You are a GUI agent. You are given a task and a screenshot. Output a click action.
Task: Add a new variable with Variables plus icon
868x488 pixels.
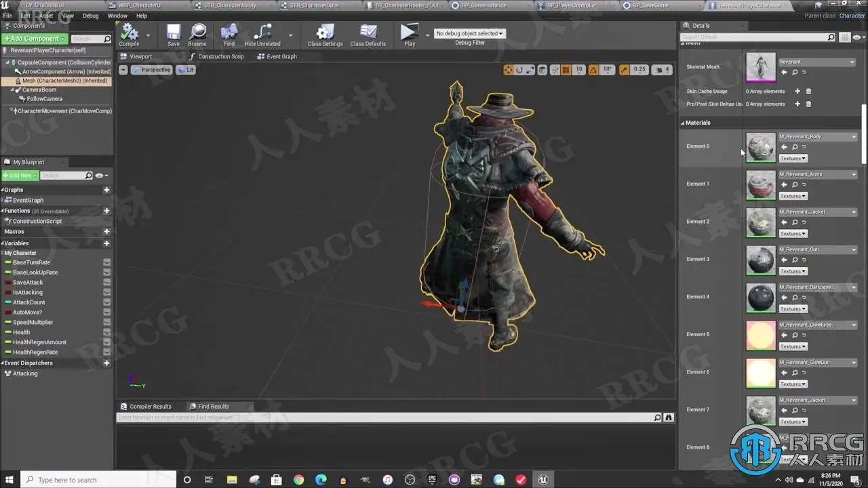pyautogui.click(x=106, y=243)
